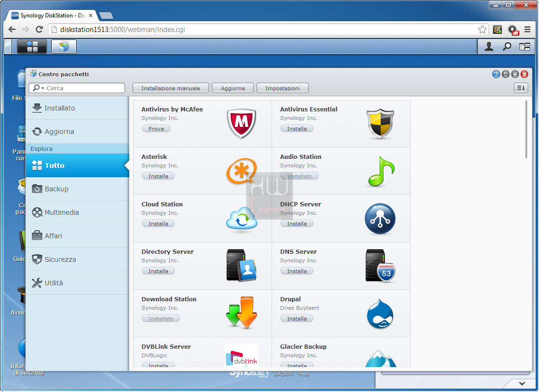Image resolution: width=539 pixels, height=392 pixels.
Task: Click Installa for Cloud Station
Action: point(158,224)
